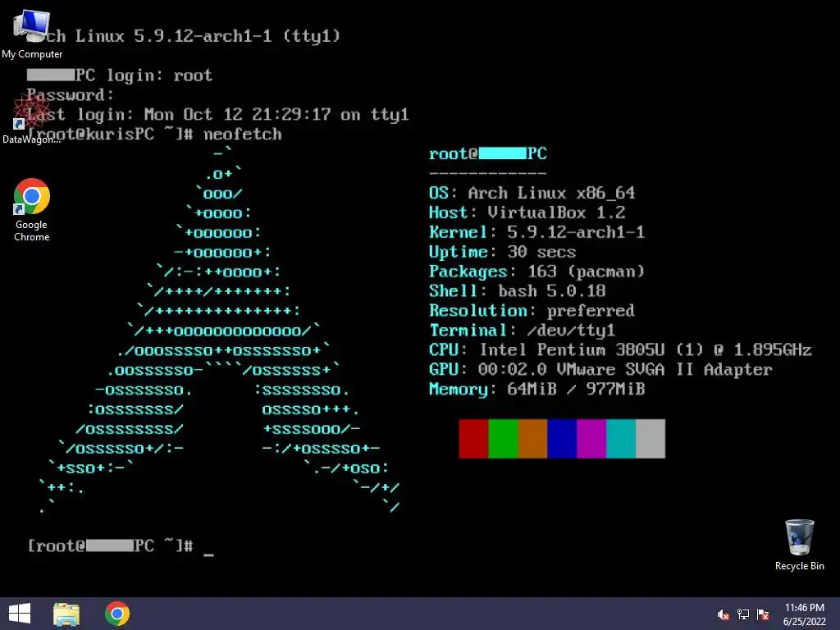Click the 'Linux 5.9.12-arch1-1 (tty1)' header line
The width and height of the screenshot is (840, 630).
click(x=208, y=36)
